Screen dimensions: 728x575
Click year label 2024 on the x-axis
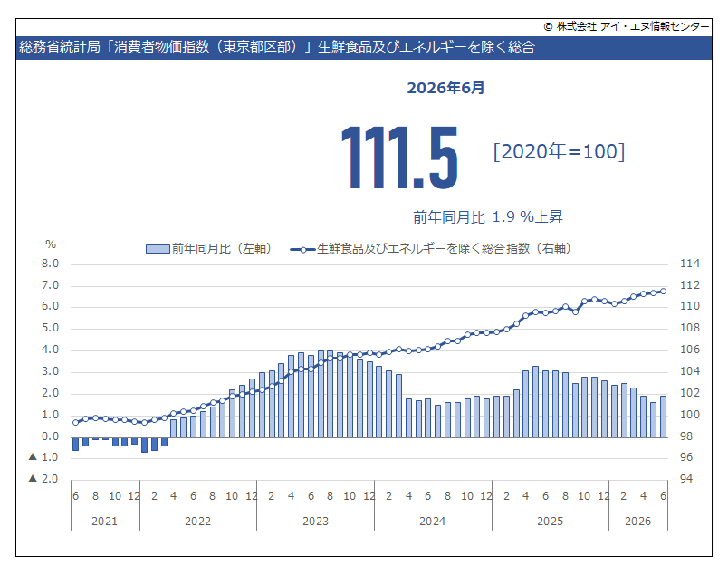432,522
